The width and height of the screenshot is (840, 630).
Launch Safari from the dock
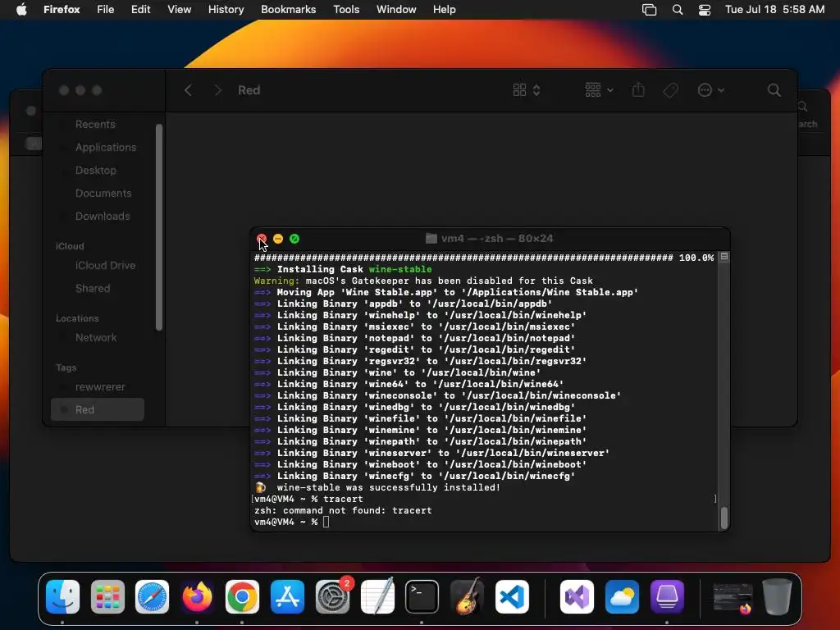point(152,596)
